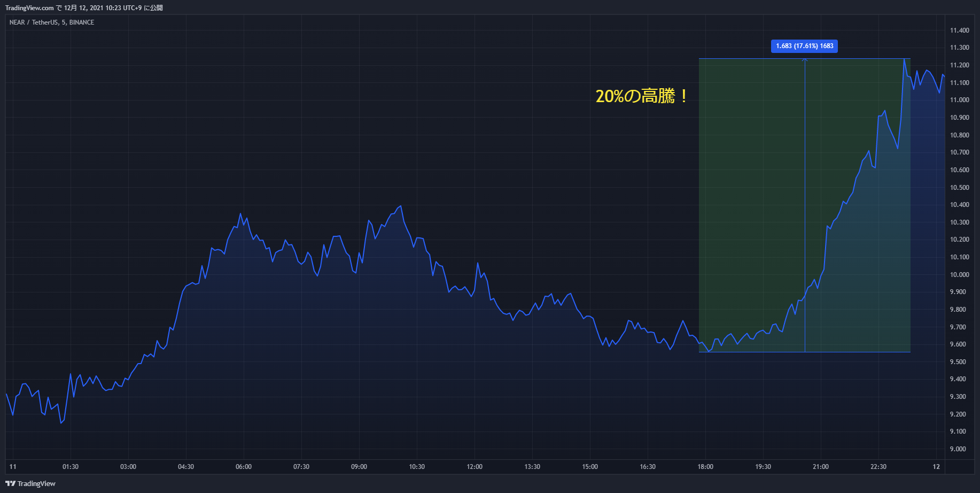Click the 1.683 (17.61%) measurement label

804,46
